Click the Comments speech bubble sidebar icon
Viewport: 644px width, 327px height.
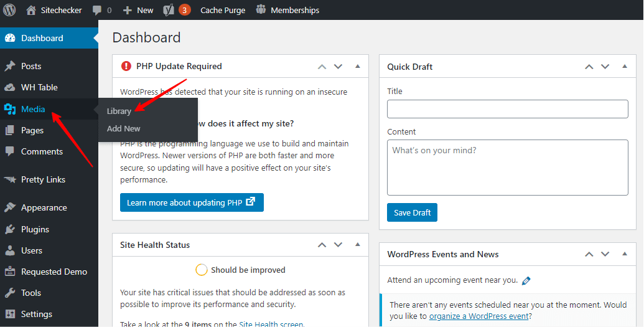point(11,151)
